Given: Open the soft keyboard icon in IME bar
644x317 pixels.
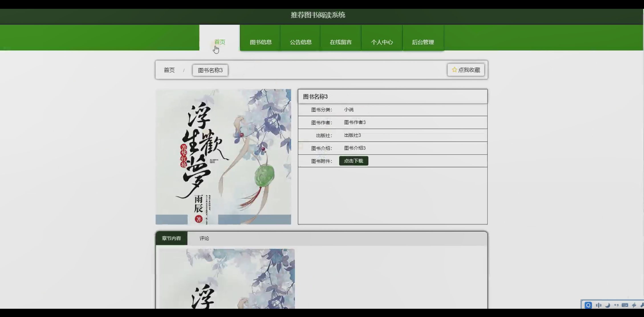Looking at the screenshot, I should (625, 305).
